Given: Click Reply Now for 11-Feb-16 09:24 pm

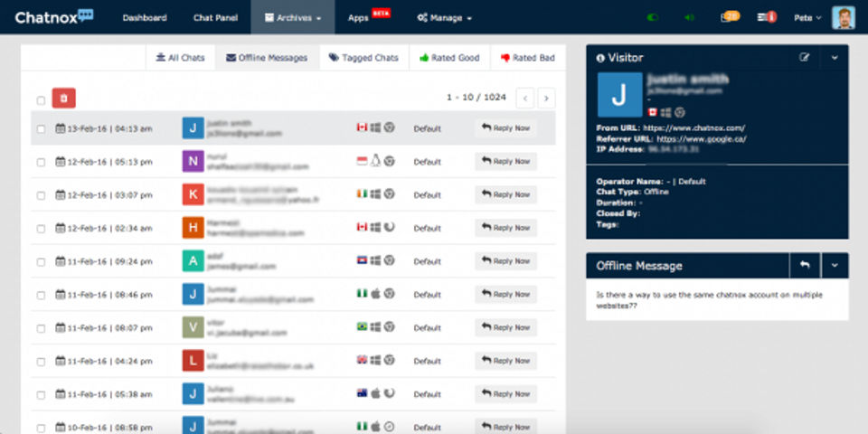Looking at the screenshot, I should (x=505, y=260).
